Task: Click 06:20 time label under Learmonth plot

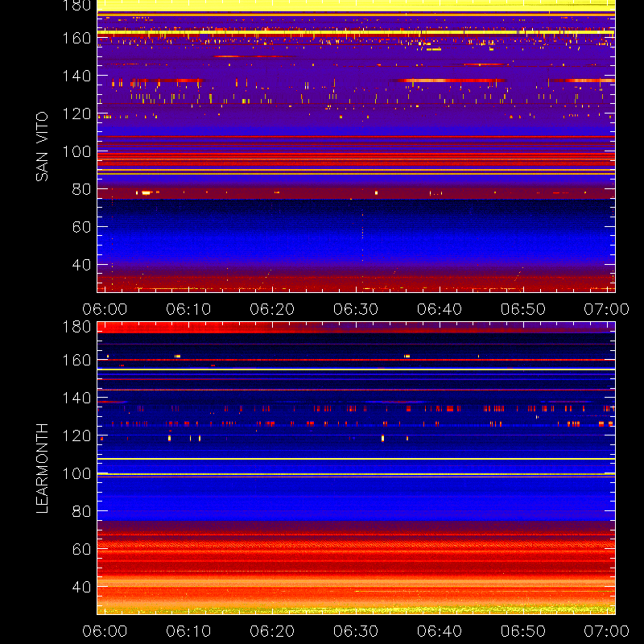Action: pyautogui.click(x=272, y=631)
